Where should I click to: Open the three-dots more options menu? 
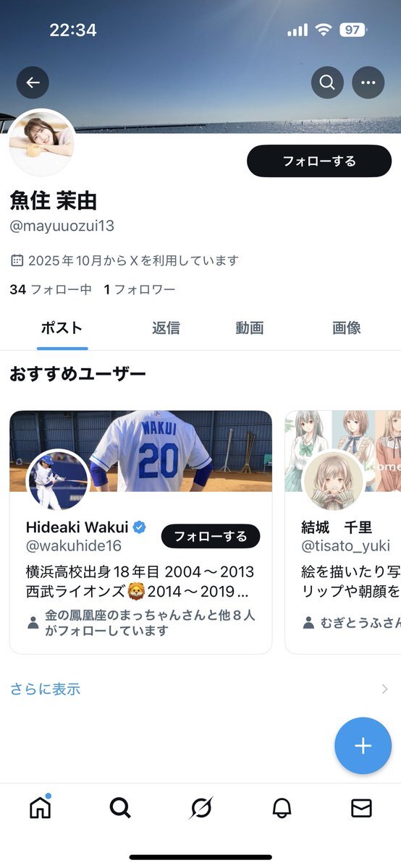coord(368,82)
